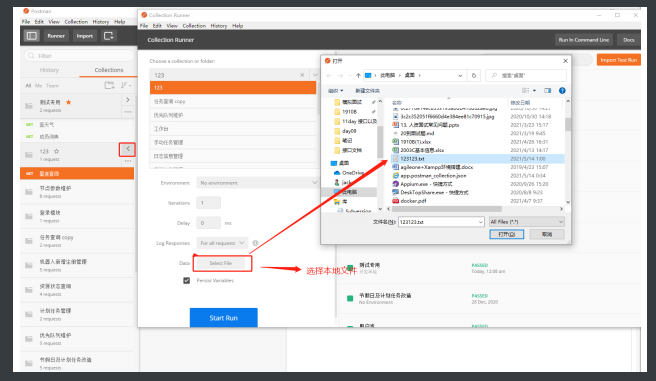The width and height of the screenshot is (656, 381).
Task: Click the Log Responses info icon
Action: pos(255,243)
